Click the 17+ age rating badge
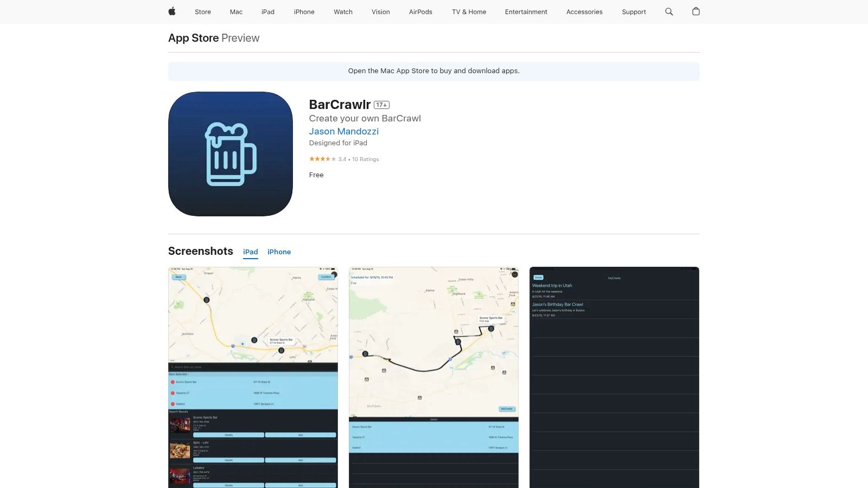 tap(381, 105)
